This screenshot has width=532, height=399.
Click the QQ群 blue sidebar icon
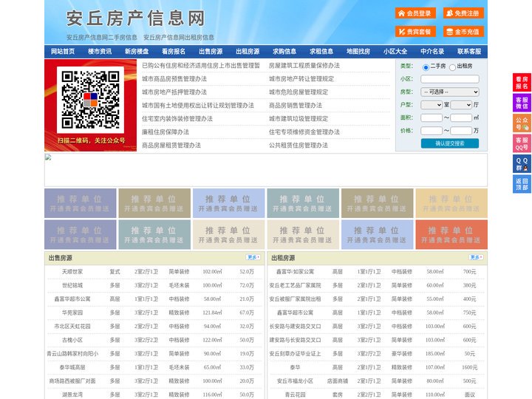pyautogui.click(x=522, y=164)
